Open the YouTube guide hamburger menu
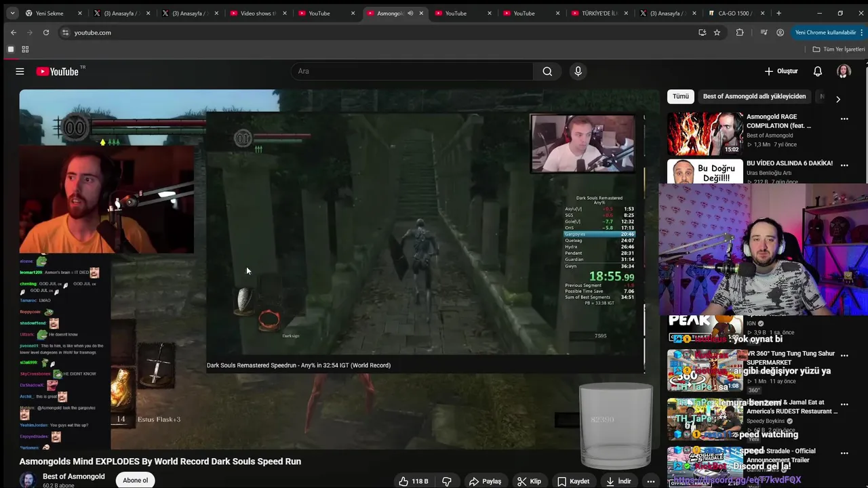 [20, 71]
